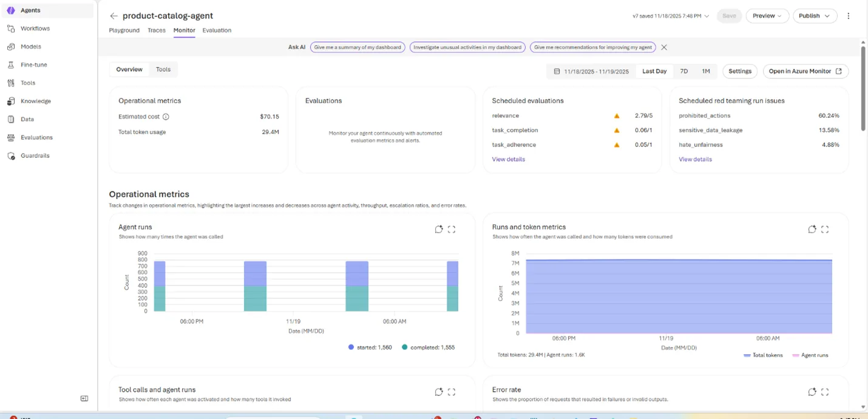
Task: Switch to the Traces tab
Action: pyautogui.click(x=157, y=30)
